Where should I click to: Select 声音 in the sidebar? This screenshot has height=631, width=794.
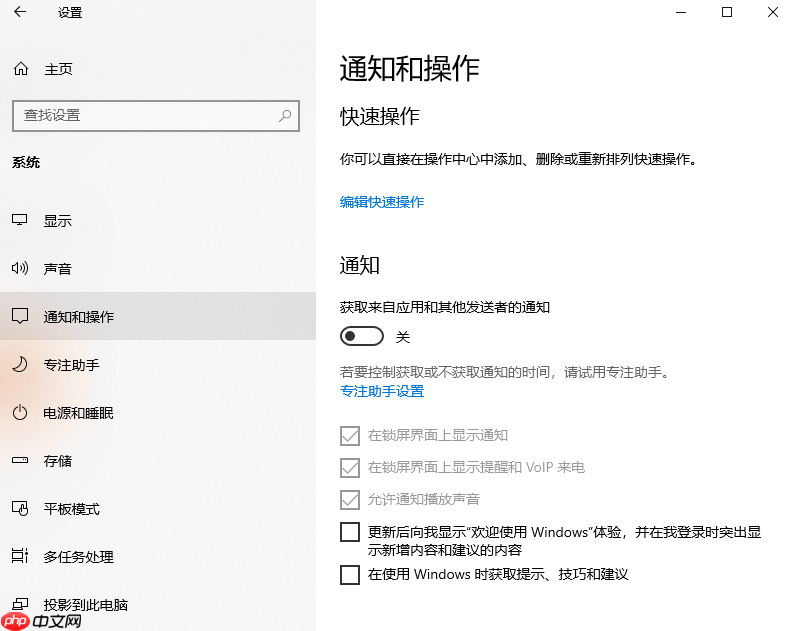point(158,268)
